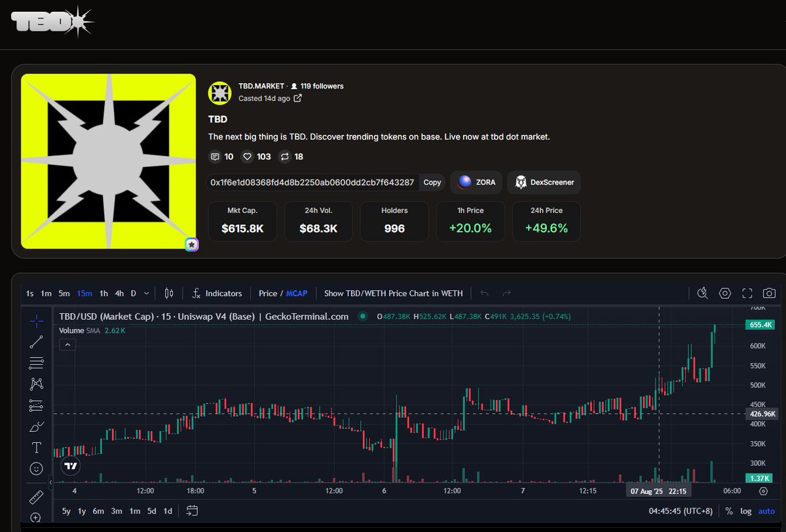Open the emoji icons tool

point(37,469)
